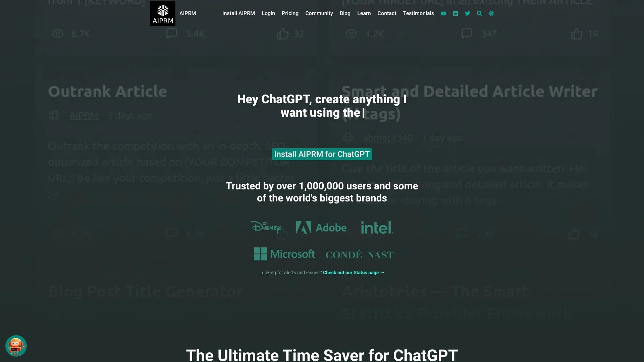Click the settings gear icon
The height and width of the screenshot is (362, 644).
click(491, 13)
